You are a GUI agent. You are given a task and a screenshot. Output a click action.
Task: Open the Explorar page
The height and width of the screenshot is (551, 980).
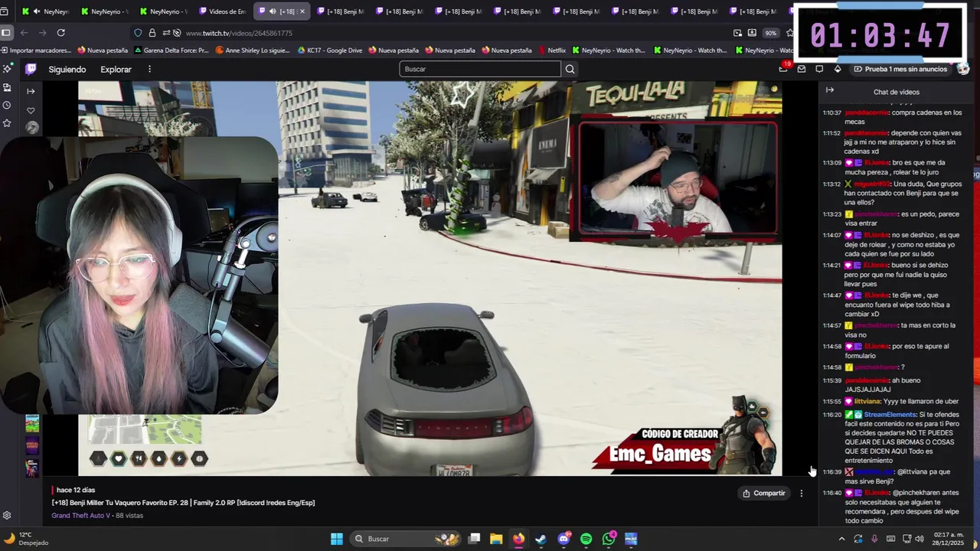tap(116, 69)
